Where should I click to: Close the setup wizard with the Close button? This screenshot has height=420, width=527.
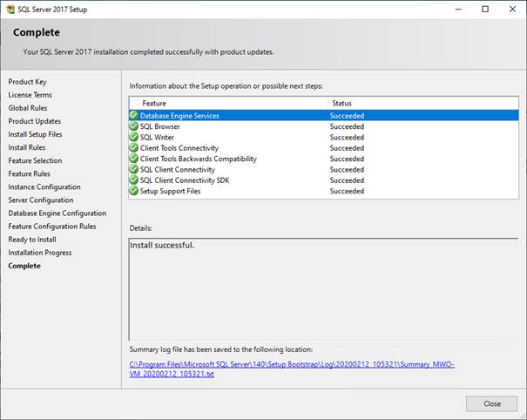[x=491, y=403]
